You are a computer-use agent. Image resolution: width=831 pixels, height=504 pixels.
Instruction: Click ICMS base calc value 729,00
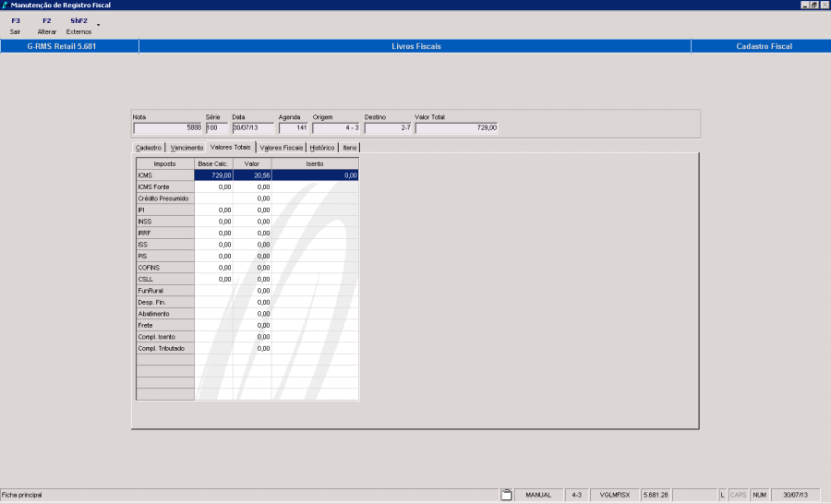tap(213, 175)
